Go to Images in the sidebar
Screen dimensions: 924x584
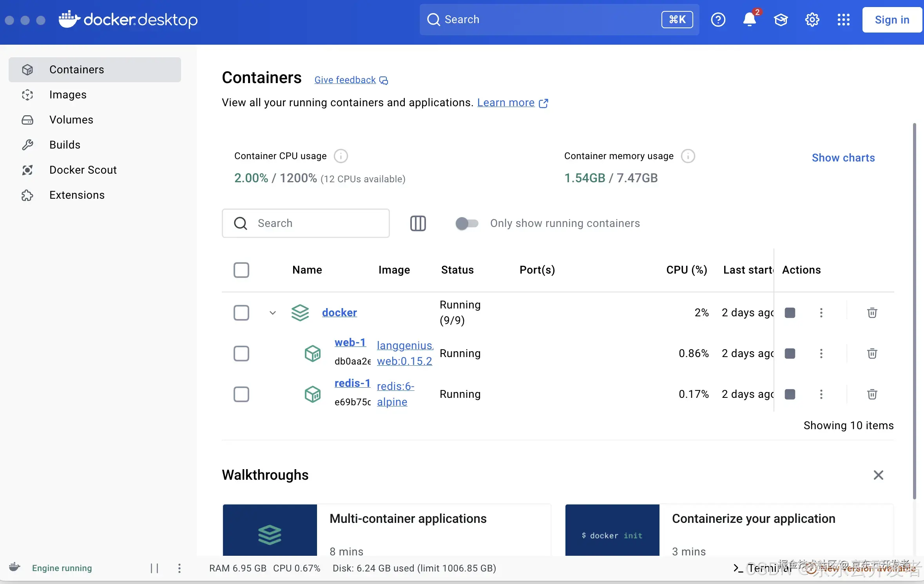click(68, 95)
